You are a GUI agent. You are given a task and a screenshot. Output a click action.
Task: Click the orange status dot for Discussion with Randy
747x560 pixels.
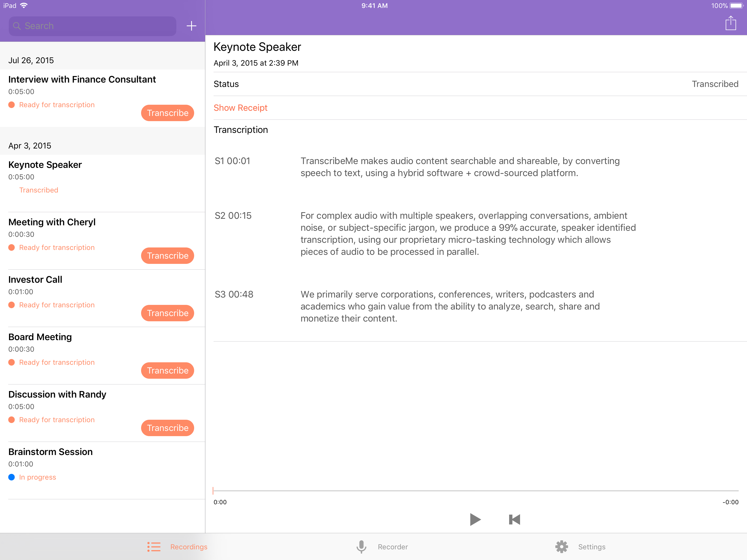tap(11, 420)
